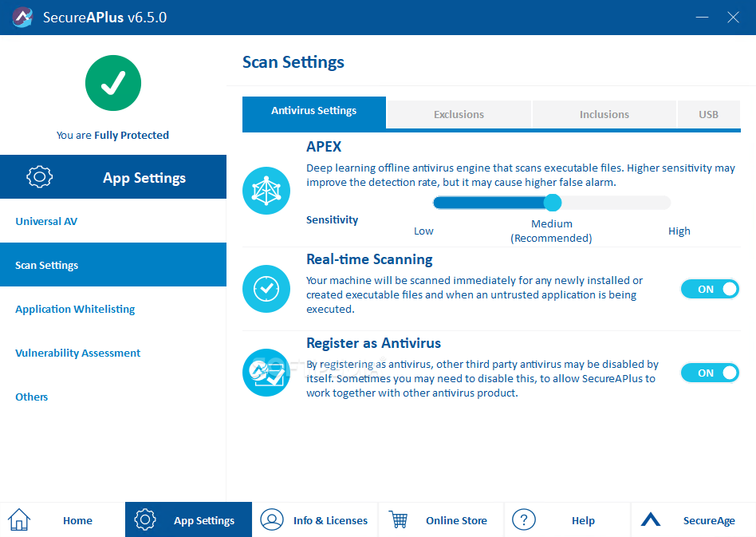Image resolution: width=756 pixels, height=537 pixels.
Task: Open the Exclusions tab
Action: pos(459,114)
